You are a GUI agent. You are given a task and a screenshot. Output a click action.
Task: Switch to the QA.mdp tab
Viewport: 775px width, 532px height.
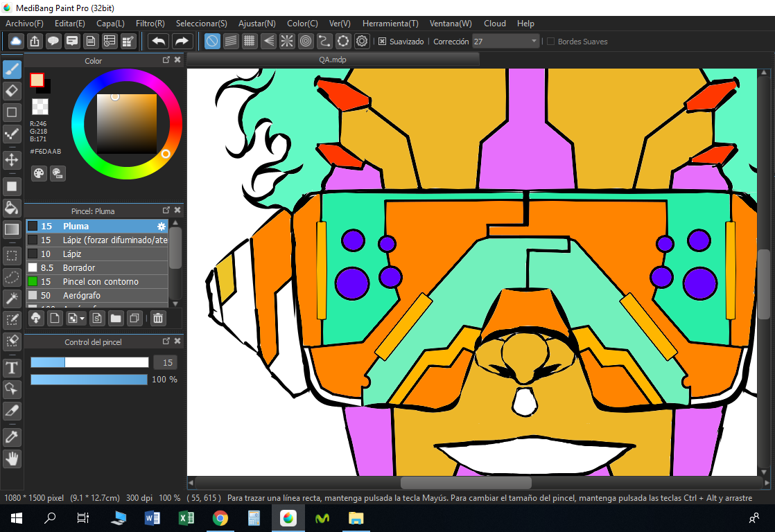[x=333, y=60]
